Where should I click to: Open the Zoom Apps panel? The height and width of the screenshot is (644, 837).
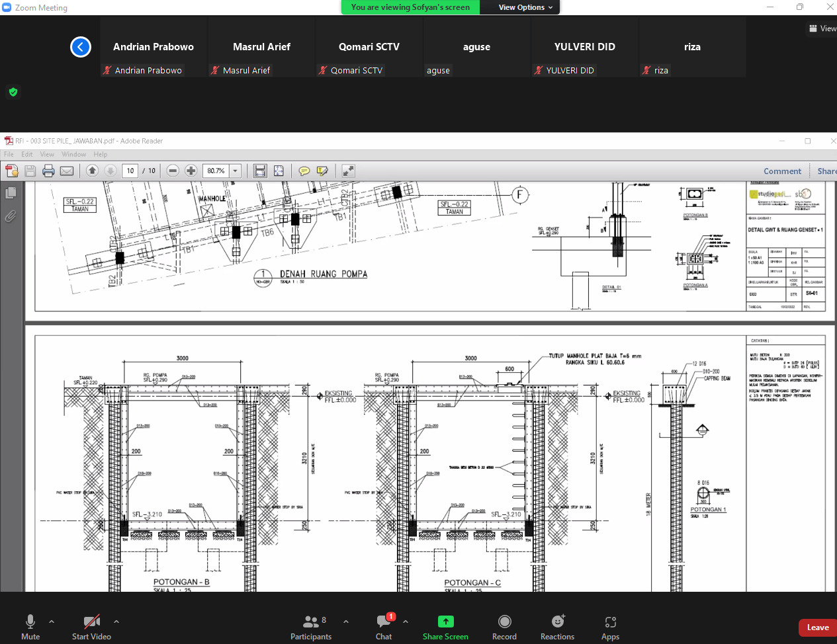[x=610, y=622]
